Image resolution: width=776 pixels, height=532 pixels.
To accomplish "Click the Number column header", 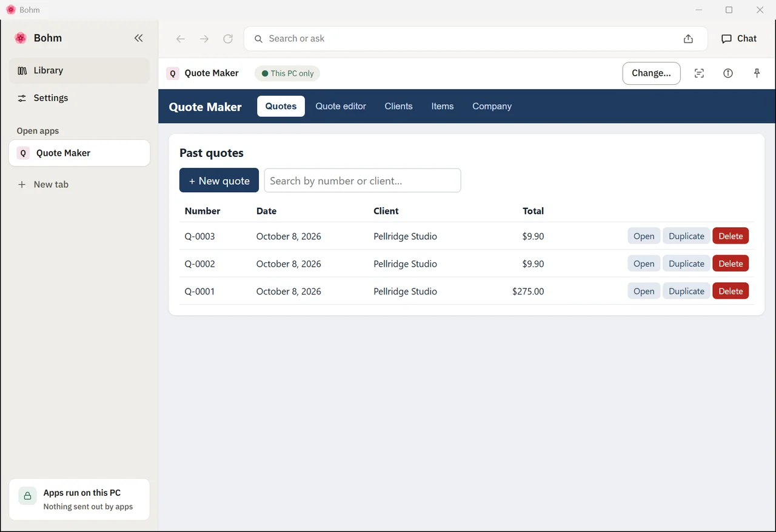I will click(202, 211).
